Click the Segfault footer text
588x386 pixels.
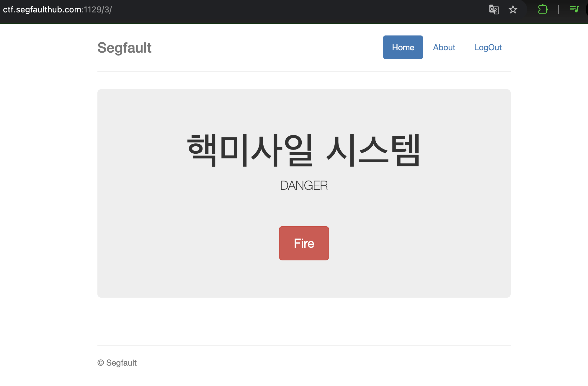click(121, 363)
